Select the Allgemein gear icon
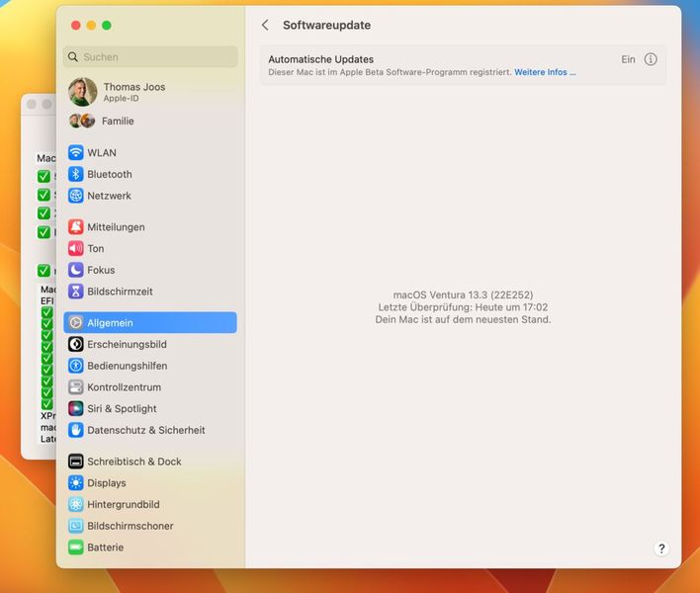Image resolution: width=700 pixels, height=593 pixels. pyautogui.click(x=75, y=322)
